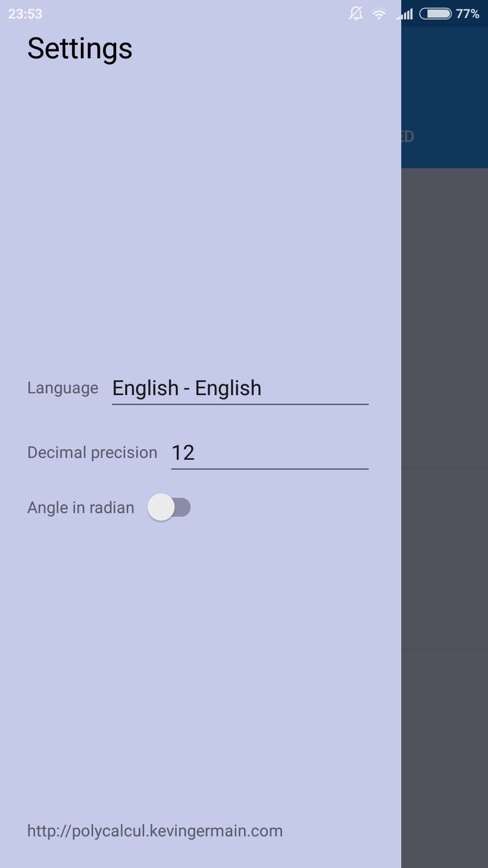The image size is (488, 868).
Task: Click the Language field underline area
Action: [x=240, y=404]
